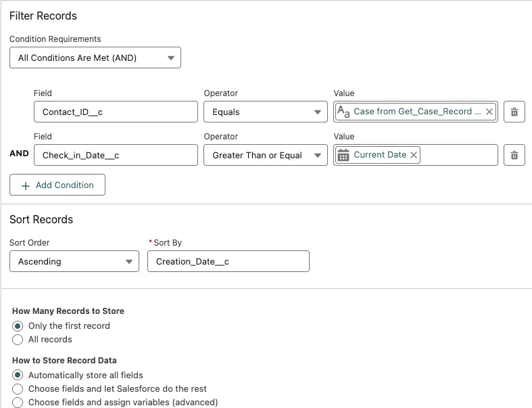The height and width of the screenshot is (408, 532).
Task: Edit the Sort By Creation_Date__c field
Action: pos(228,261)
